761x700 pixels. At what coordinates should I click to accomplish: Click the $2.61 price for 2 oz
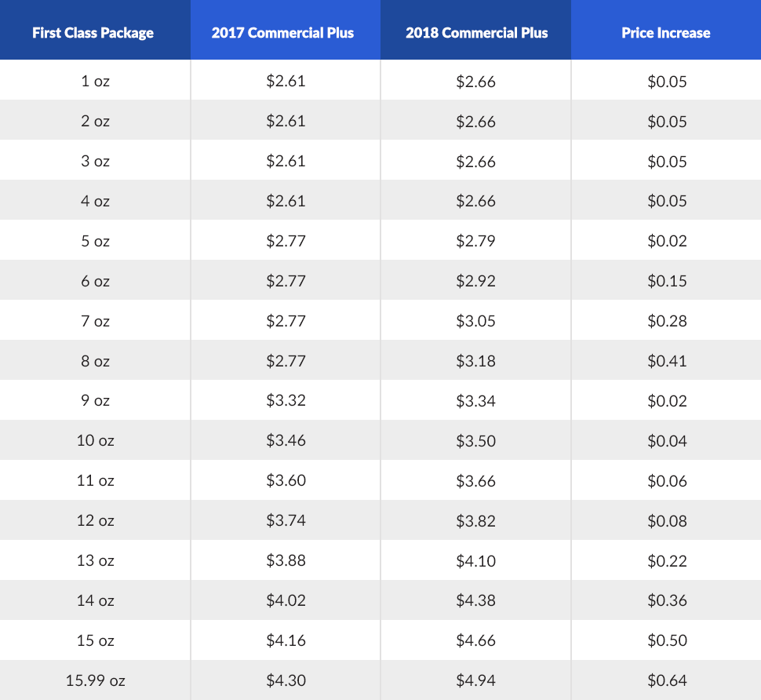click(285, 121)
